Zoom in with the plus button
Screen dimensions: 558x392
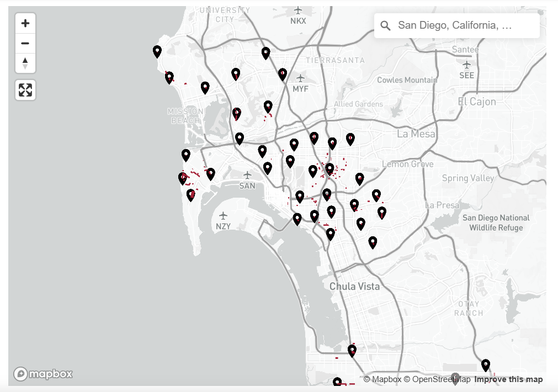[25, 24]
